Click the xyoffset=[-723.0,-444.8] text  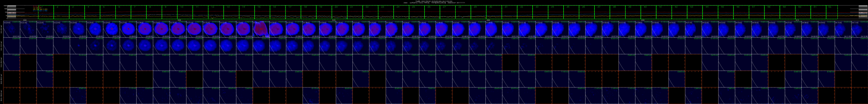pyautogui.click(x=419, y=3)
